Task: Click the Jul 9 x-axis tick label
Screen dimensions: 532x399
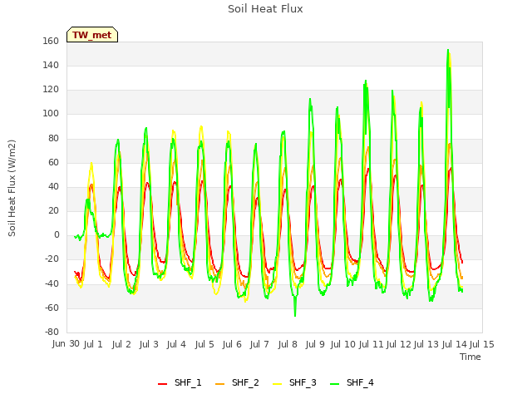Action: pos(315,344)
